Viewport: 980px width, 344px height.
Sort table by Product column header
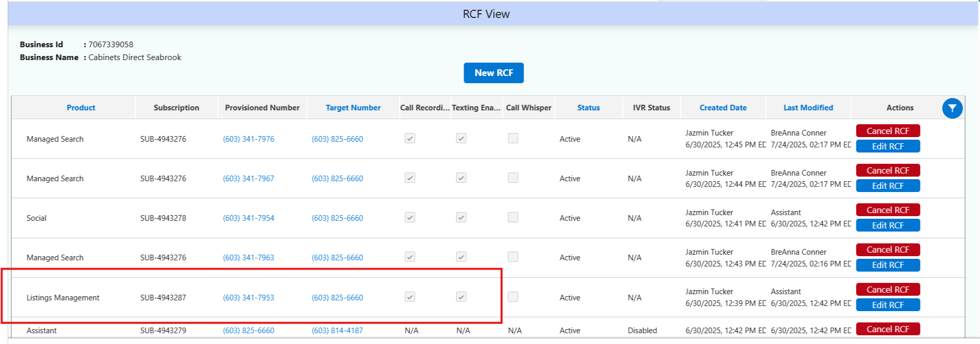(x=81, y=108)
